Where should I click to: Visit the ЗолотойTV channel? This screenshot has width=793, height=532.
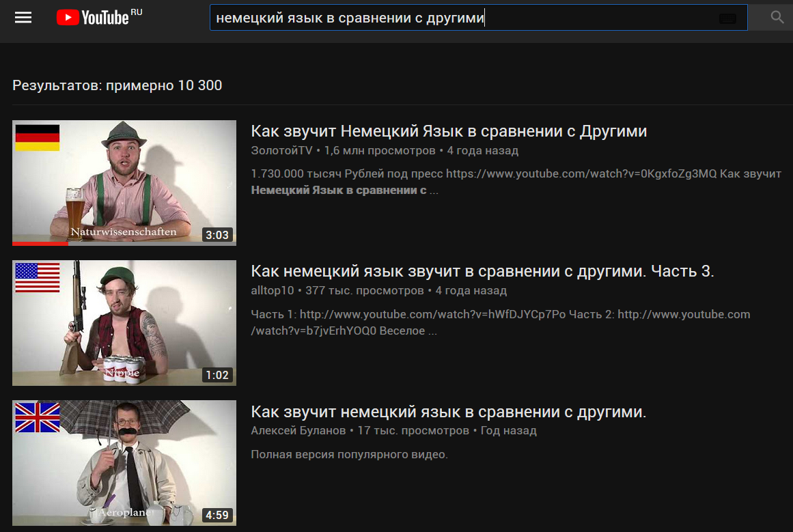tap(281, 151)
